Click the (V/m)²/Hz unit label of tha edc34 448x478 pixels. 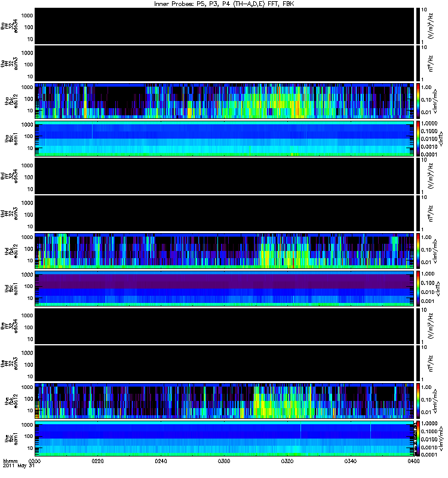[431, 26]
